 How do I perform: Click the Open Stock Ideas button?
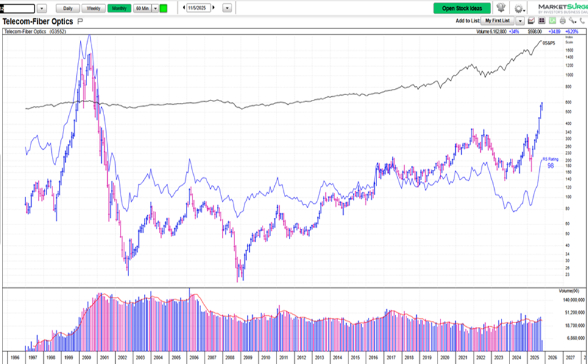pos(462,8)
